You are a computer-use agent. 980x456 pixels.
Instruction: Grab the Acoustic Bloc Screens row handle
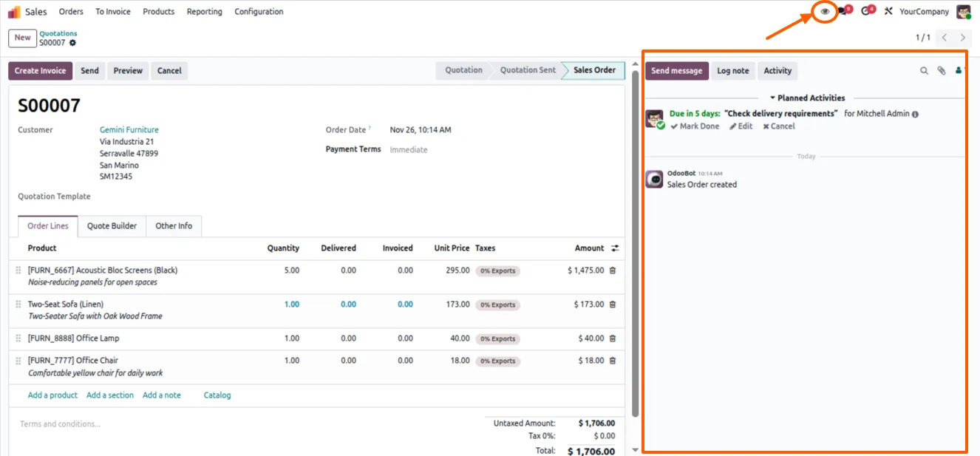pos(18,270)
